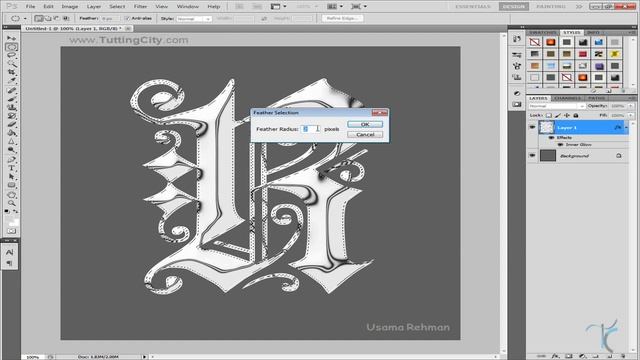Hide the Effects group eye icon
The height and width of the screenshot is (360, 640).
[x=551, y=138]
